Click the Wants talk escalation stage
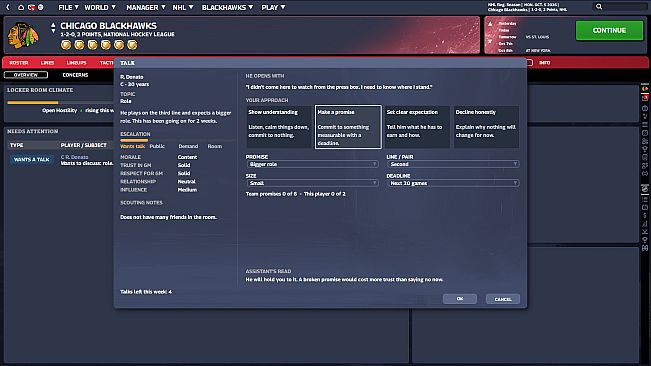The image size is (651, 366). (x=132, y=146)
